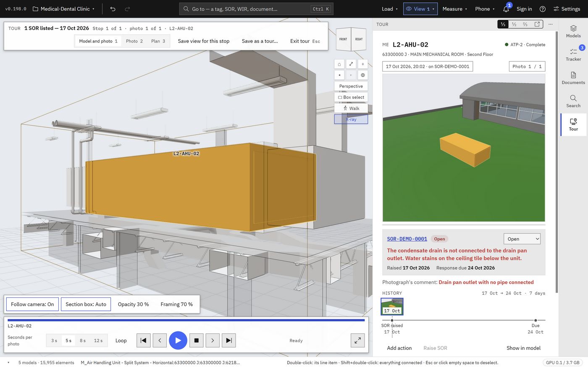
Task: Click Save view for this stop
Action: pos(204,41)
